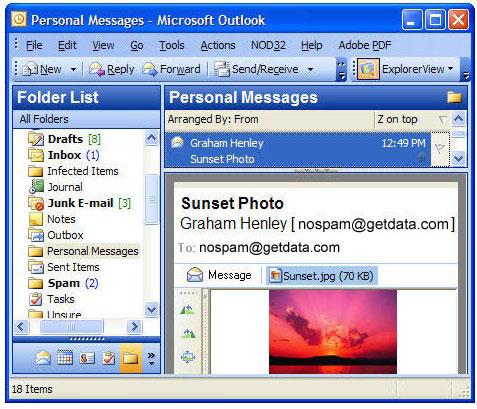Select the Graham Henley Sunset Photo message
This screenshot has width=477, height=409.
pyautogui.click(x=297, y=151)
